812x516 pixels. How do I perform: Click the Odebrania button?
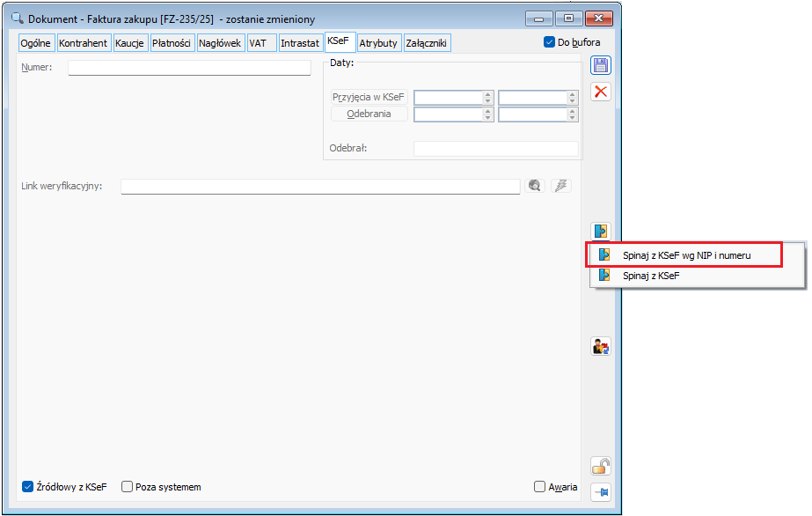[x=369, y=114]
